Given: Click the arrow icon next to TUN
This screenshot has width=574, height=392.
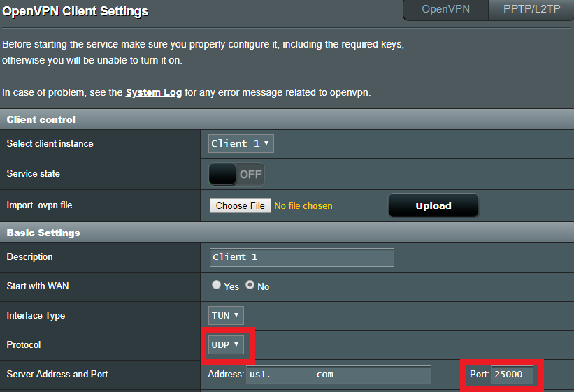Looking at the screenshot, I should point(236,314).
